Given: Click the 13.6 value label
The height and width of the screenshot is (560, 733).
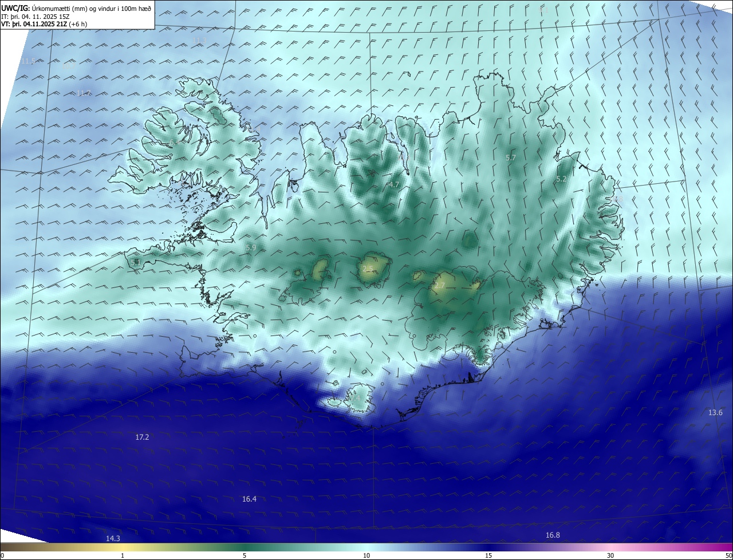Looking at the screenshot, I should tap(715, 413).
